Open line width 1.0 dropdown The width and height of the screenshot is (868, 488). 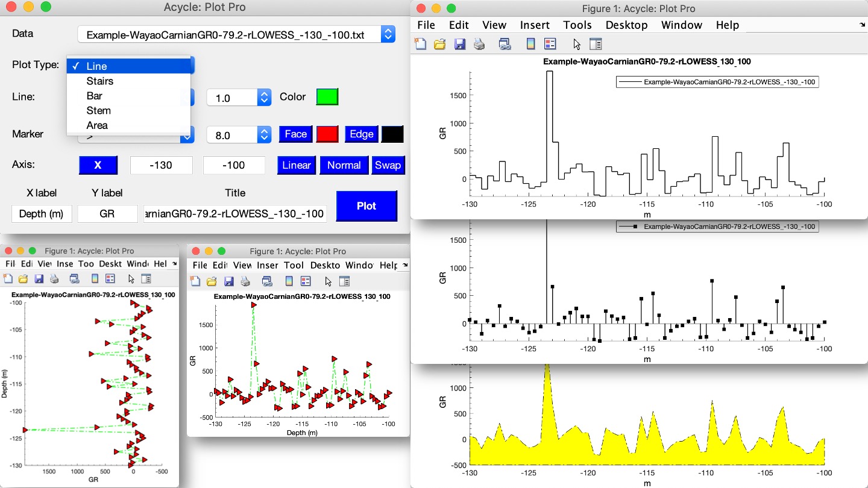[x=239, y=98]
